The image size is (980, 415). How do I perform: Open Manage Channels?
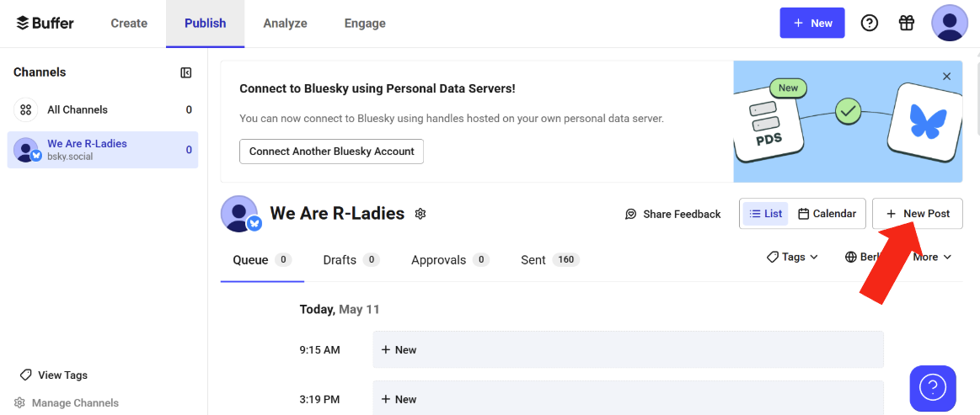pyautogui.click(x=67, y=403)
